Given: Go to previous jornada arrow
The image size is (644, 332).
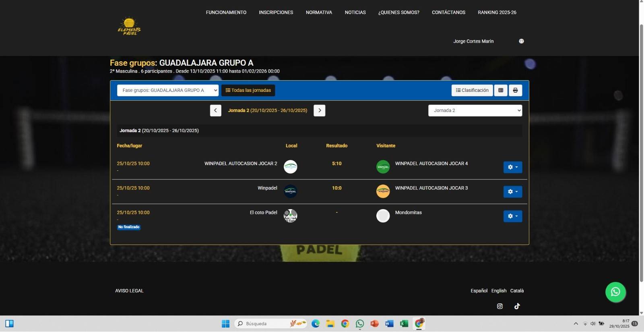Looking at the screenshot, I should pos(215,110).
